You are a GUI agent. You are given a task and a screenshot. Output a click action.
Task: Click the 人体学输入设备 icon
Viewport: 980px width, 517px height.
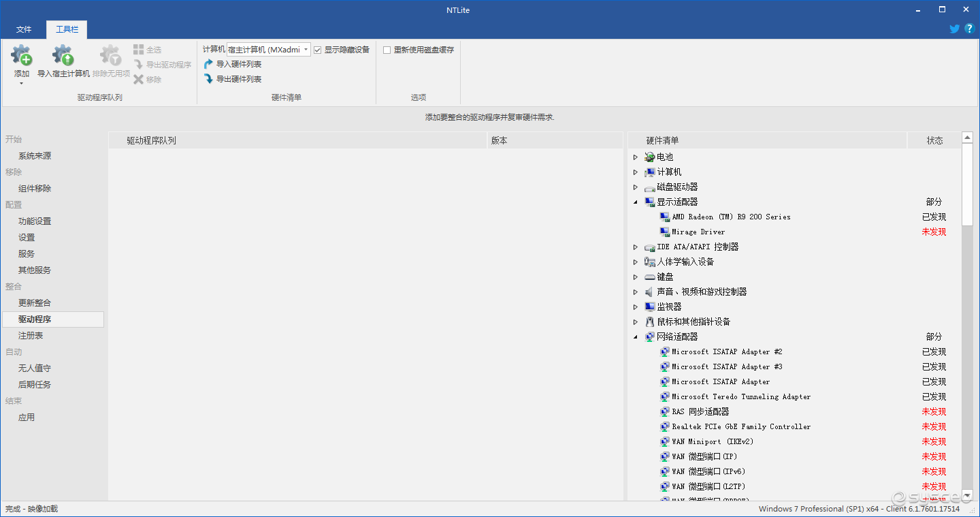(x=650, y=262)
